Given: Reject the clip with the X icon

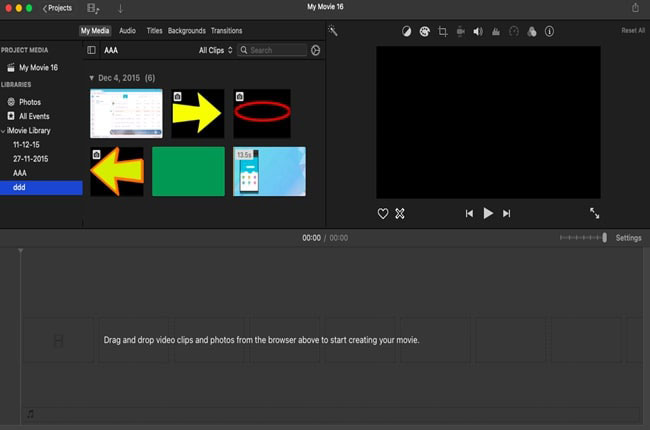Looking at the screenshot, I should pos(400,214).
